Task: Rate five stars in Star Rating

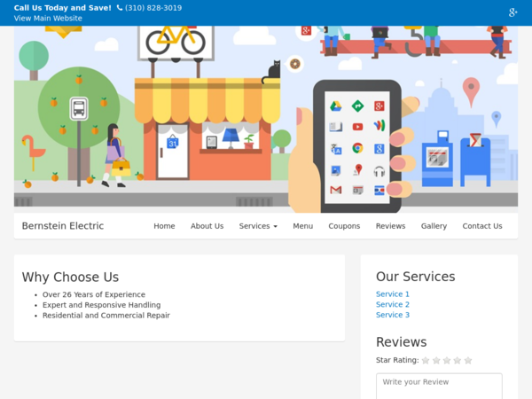Action: (468, 360)
